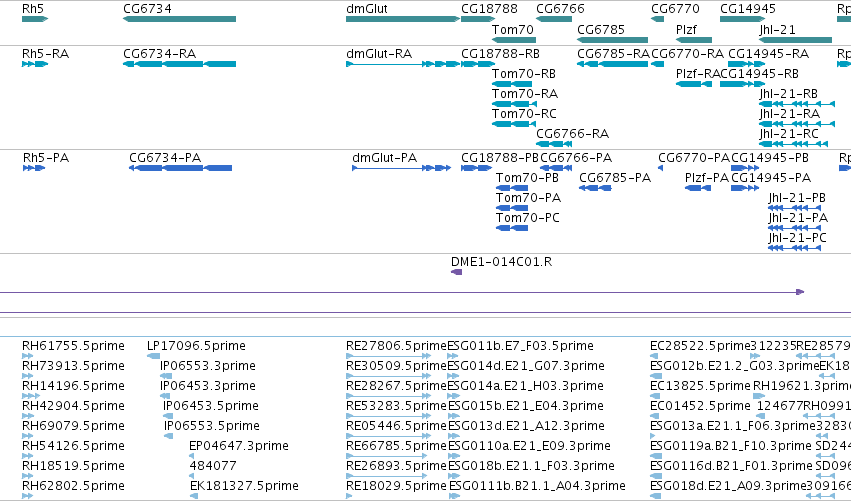Select the ESG015b.E21_E04.3prime EST
The width and height of the screenshot is (851, 501).
pos(453,417)
